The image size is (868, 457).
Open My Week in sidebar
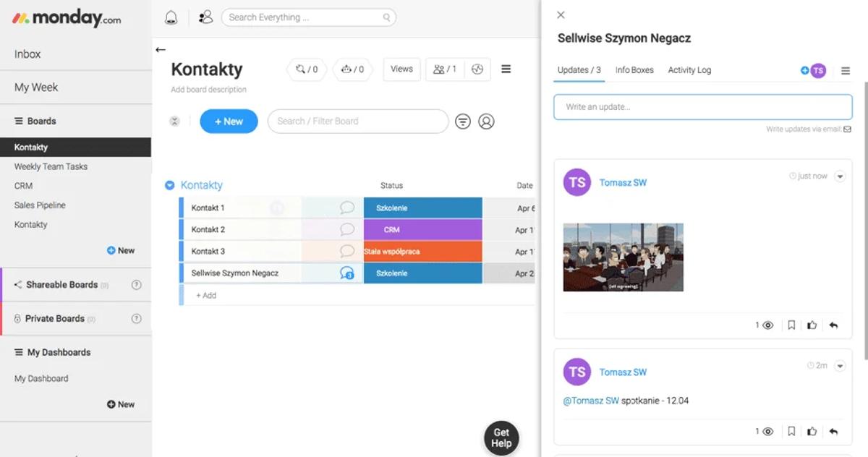pos(36,87)
